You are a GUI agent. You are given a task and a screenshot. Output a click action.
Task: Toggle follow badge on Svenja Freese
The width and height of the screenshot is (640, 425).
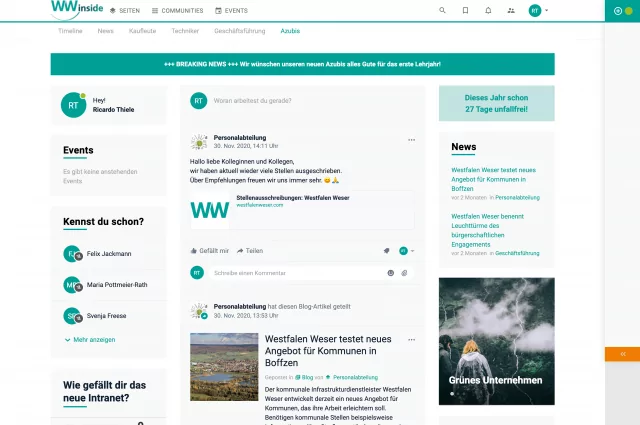coord(78,319)
